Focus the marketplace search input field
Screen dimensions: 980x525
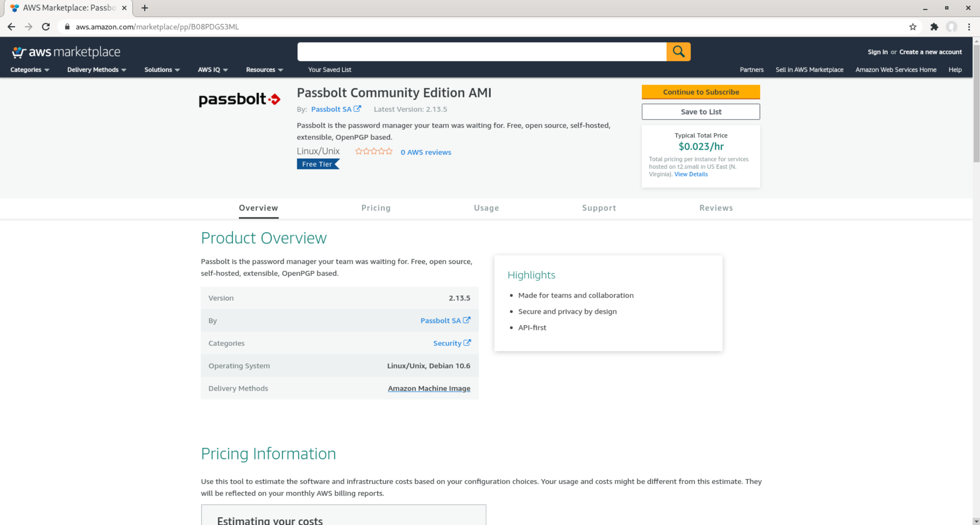[x=482, y=52]
